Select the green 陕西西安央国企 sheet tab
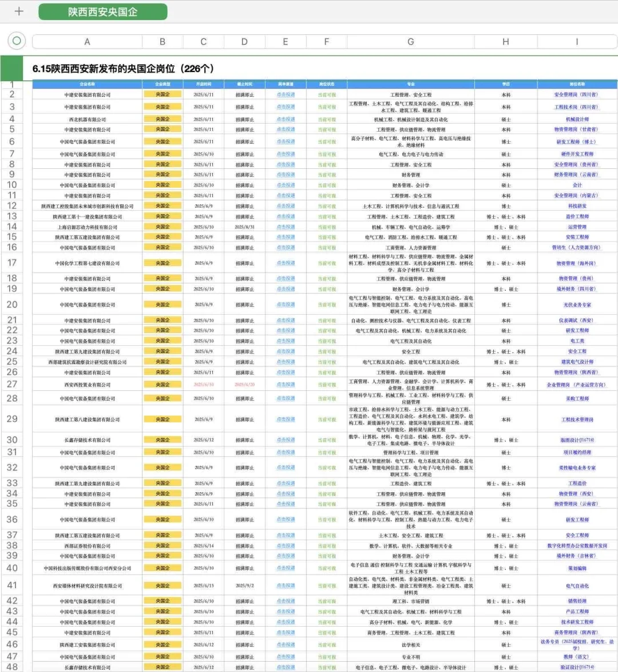The height and width of the screenshot is (672, 618). click(x=102, y=11)
